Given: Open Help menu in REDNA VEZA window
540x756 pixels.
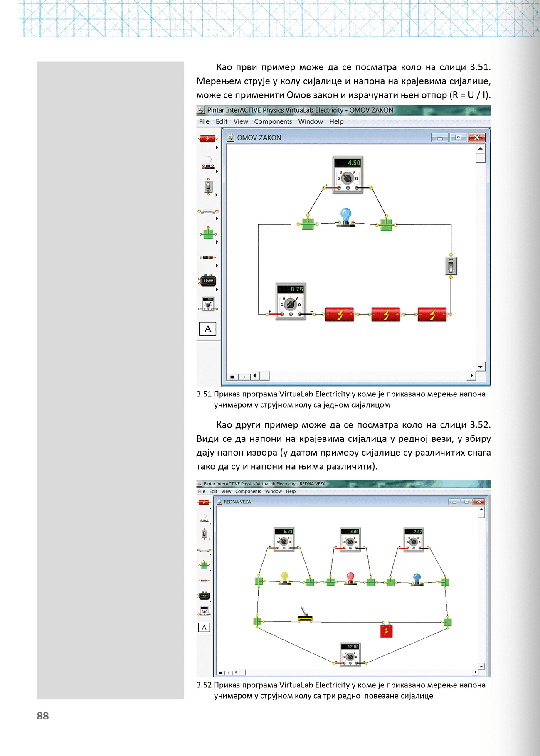Looking at the screenshot, I should pyautogui.click(x=291, y=491).
